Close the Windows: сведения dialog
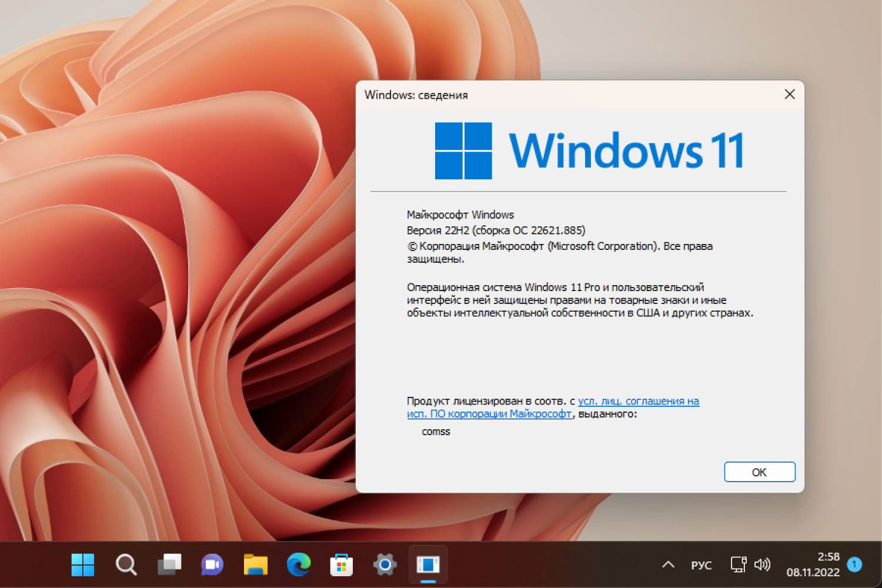Screen dimensions: 882x588 [x=789, y=94]
